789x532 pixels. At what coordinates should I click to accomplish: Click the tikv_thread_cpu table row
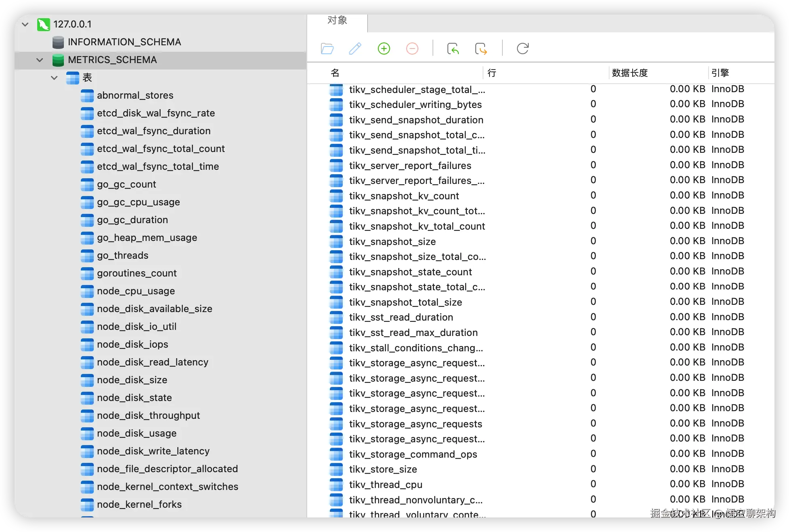[x=385, y=485]
